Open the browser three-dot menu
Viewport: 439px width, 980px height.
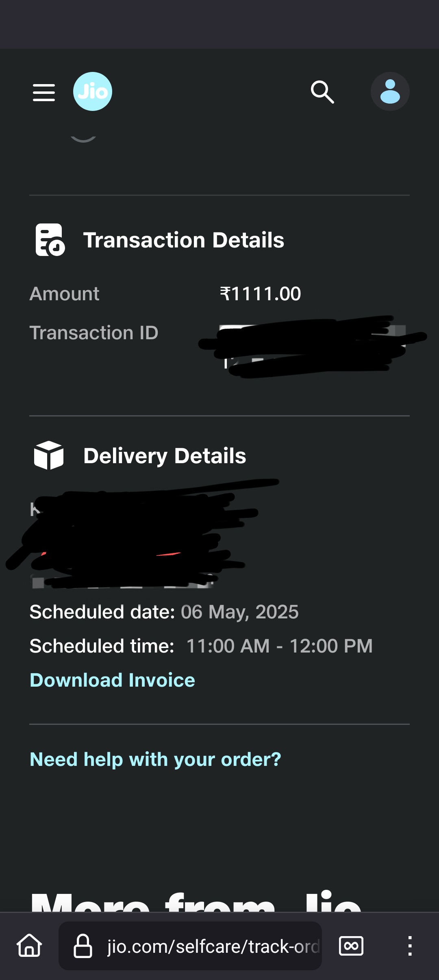pos(410,946)
